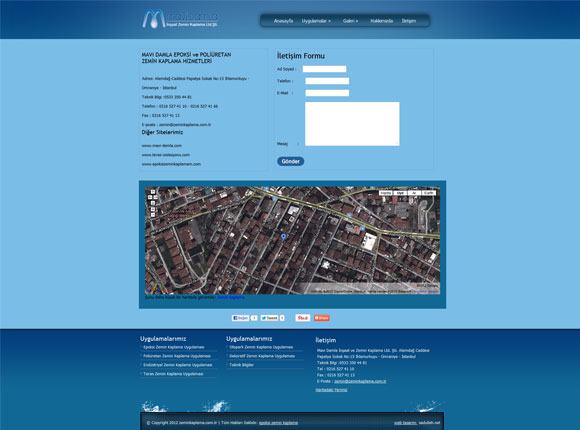This screenshot has height=430, width=580.
Task: Switch map to the Uydu view
Action: [400, 193]
